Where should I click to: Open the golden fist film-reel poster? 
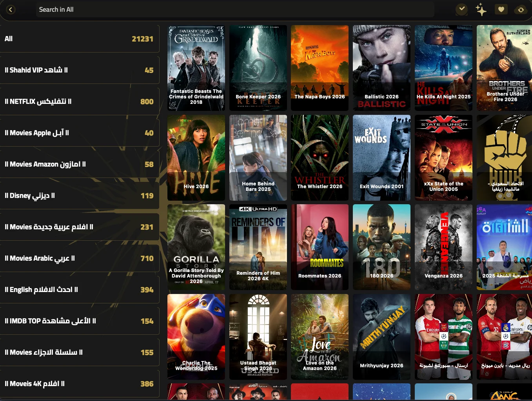pyautogui.click(x=504, y=158)
